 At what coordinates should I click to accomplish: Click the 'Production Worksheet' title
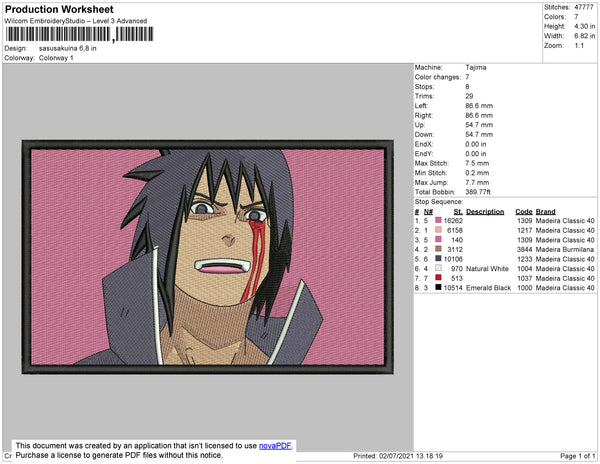[59, 10]
